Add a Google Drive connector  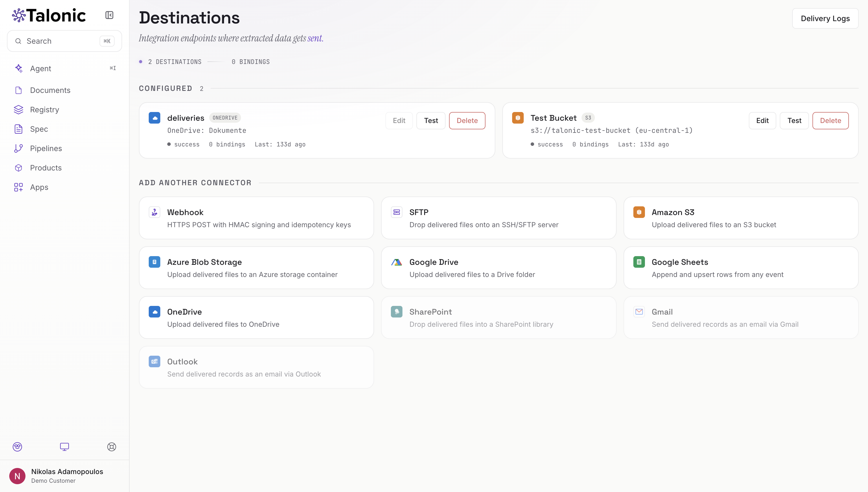click(x=499, y=268)
